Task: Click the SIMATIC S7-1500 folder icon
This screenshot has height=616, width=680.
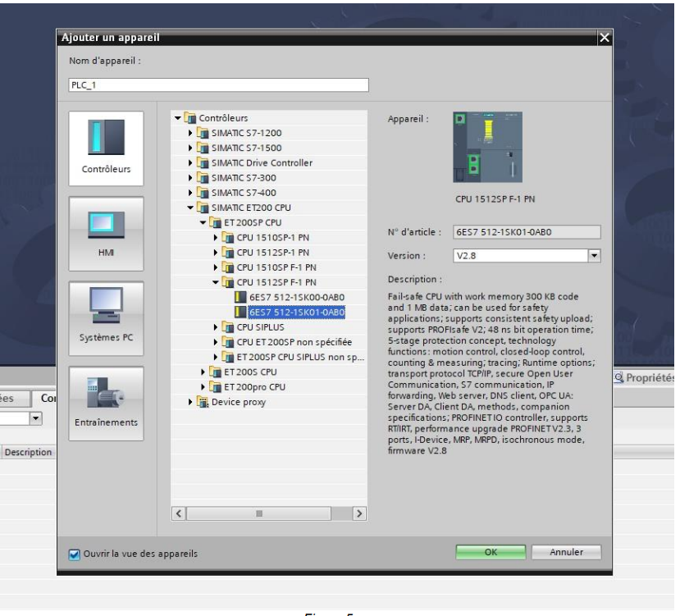Action: [203, 148]
